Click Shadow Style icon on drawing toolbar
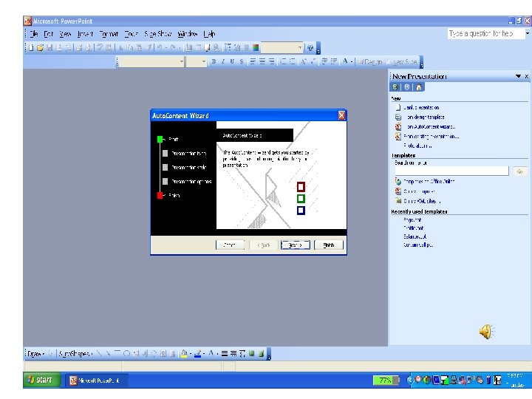 (251, 354)
